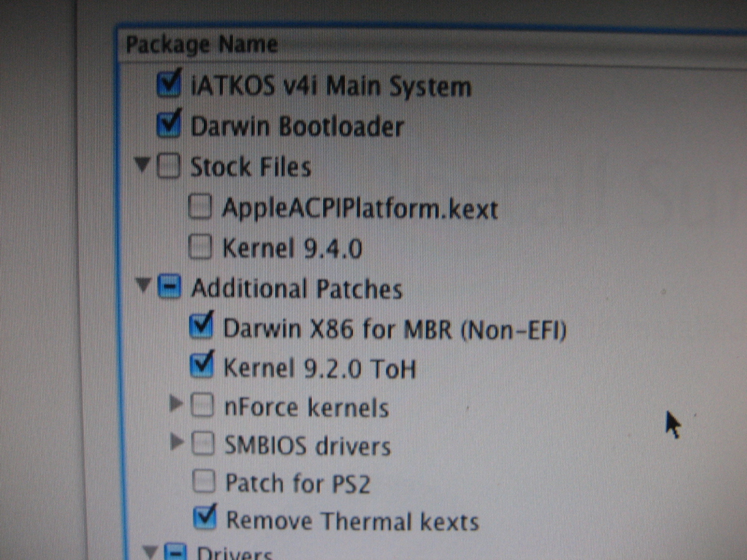The height and width of the screenshot is (560, 747).
Task: Enable Patch for PS2 checkbox
Action: (203, 481)
